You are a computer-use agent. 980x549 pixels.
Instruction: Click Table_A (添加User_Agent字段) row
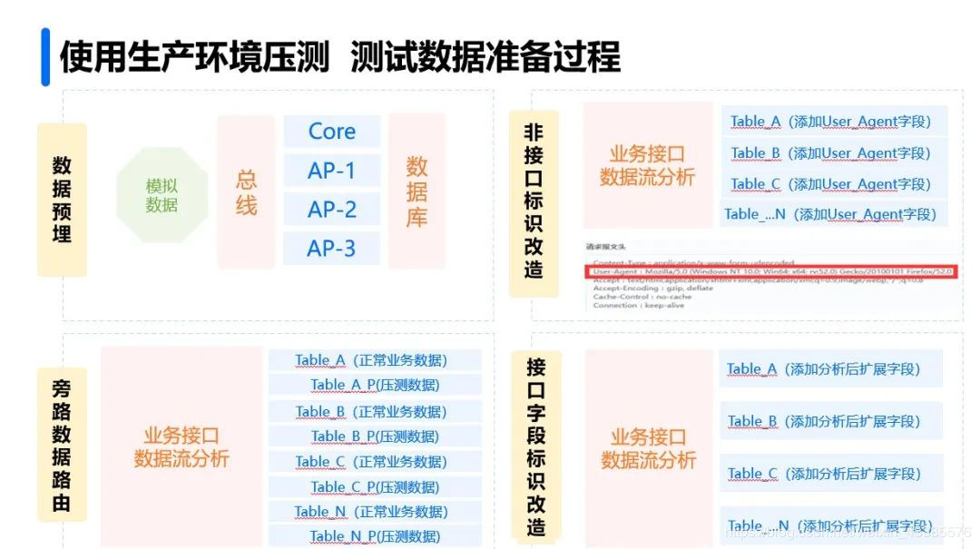click(x=835, y=122)
